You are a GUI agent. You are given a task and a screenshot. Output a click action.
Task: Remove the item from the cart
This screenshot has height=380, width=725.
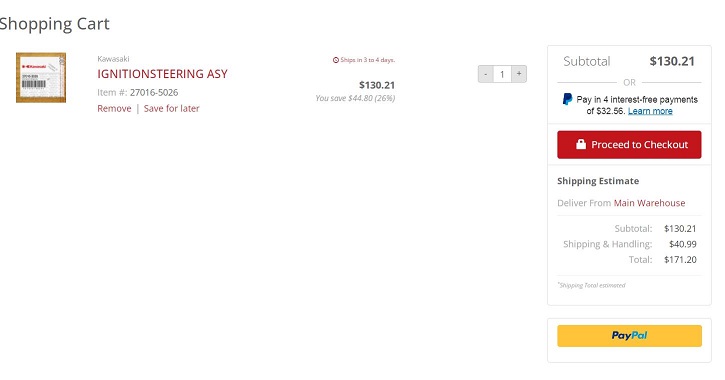114,109
